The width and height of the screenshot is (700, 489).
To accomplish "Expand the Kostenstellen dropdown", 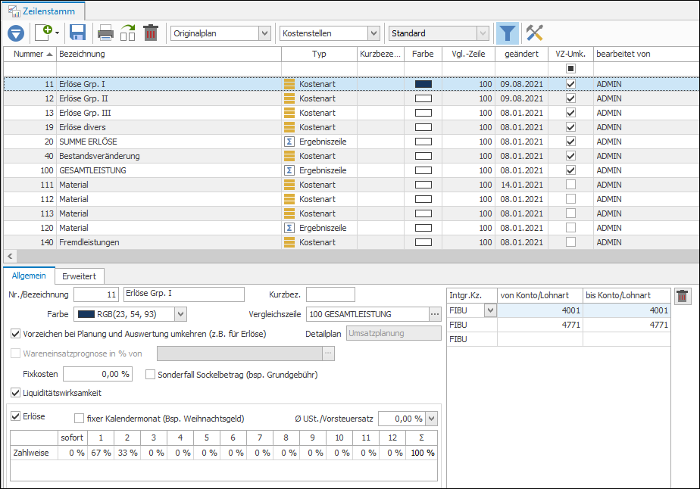I will [374, 33].
